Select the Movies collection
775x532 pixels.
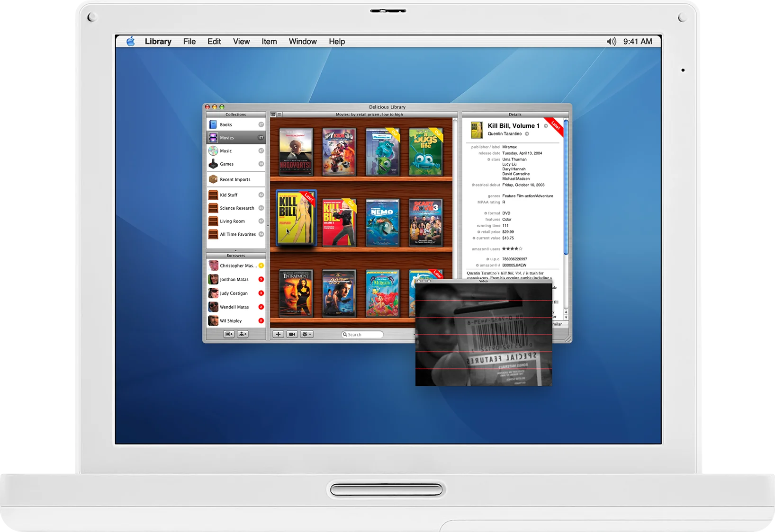pos(236,138)
